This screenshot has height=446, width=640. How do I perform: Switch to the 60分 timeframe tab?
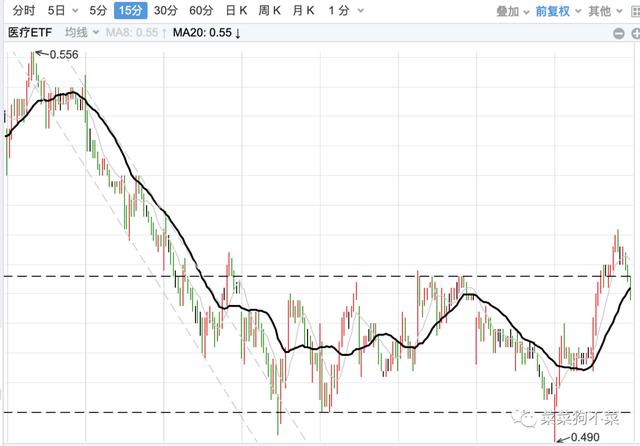(201, 11)
